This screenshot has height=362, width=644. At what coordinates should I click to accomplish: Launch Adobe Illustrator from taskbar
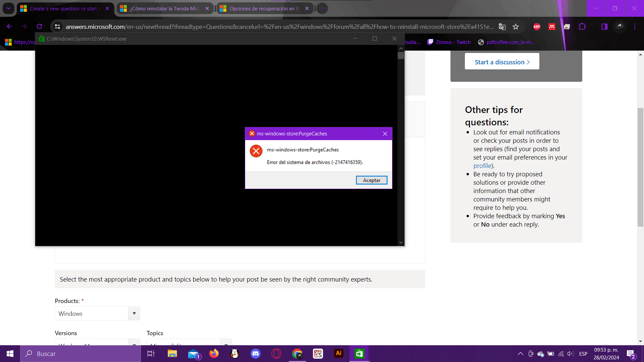click(x=338, y=354)
